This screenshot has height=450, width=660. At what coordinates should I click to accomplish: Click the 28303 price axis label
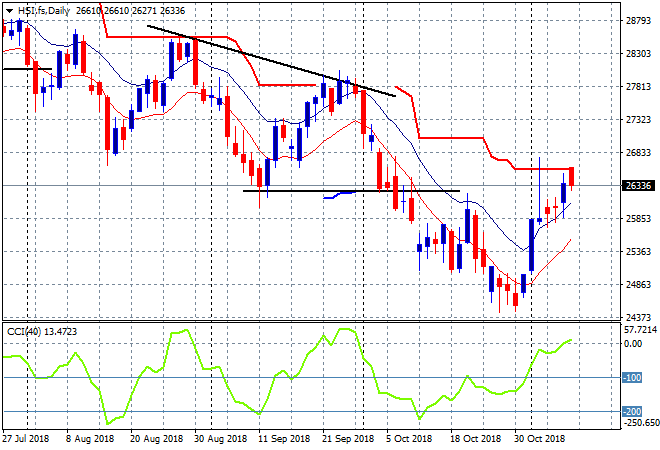(x=639, y=54)
